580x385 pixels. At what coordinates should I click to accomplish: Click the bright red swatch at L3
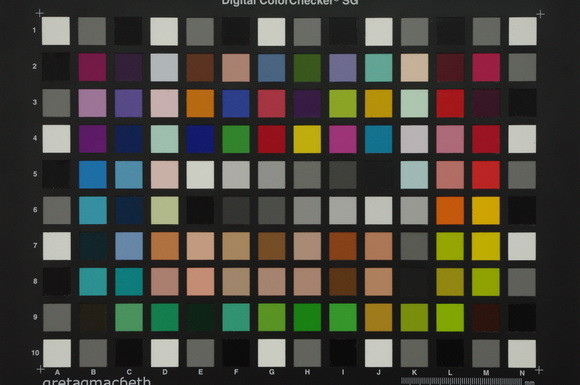pos(450,103)
